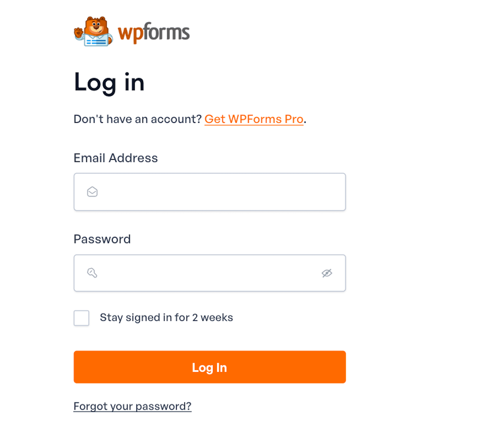Image resolution: width=480 pixels, height=448 pixels.
Task: Click the blue form sheet held by mascot
Action: [96, 41]
